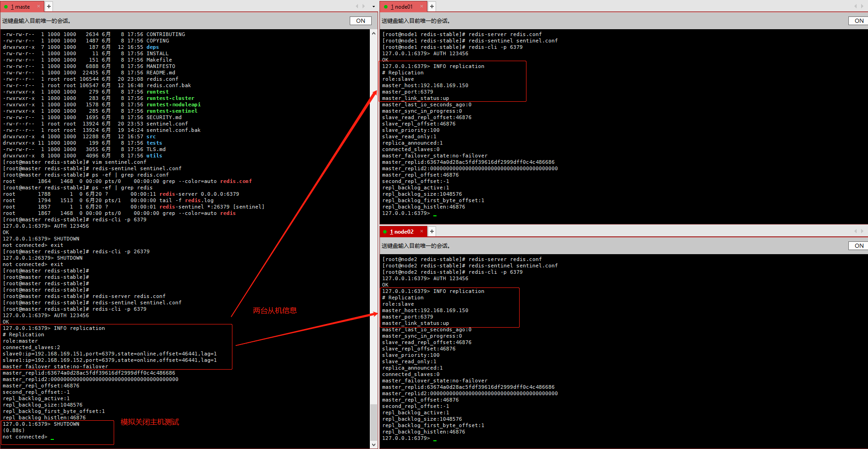Toggle the ON button in node01 pane
The height and width of the screenshot is (449, 868).
point(859,21)
